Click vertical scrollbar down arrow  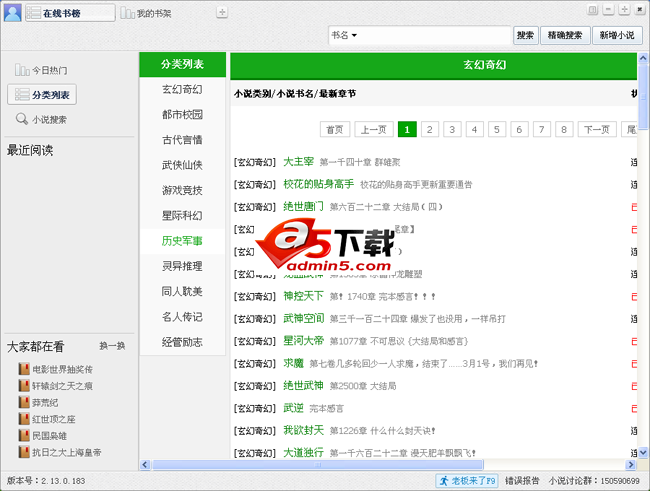coord(643,452)
